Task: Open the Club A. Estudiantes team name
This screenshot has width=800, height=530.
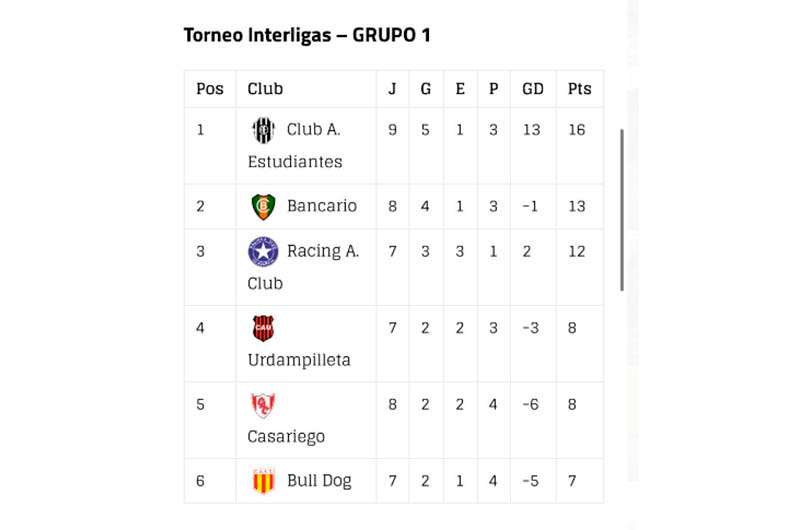Action: pos(295,145)
